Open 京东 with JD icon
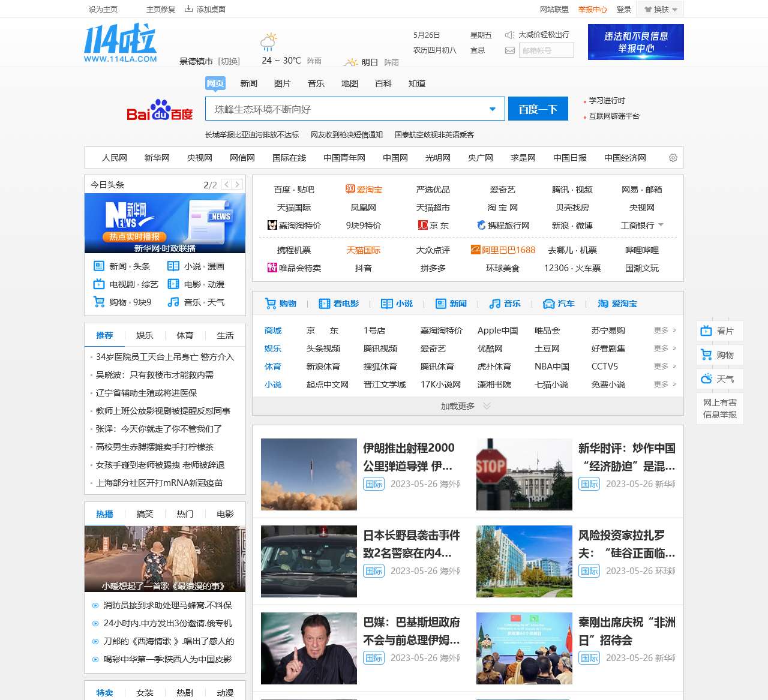768x700 pixels. (433, 226)
